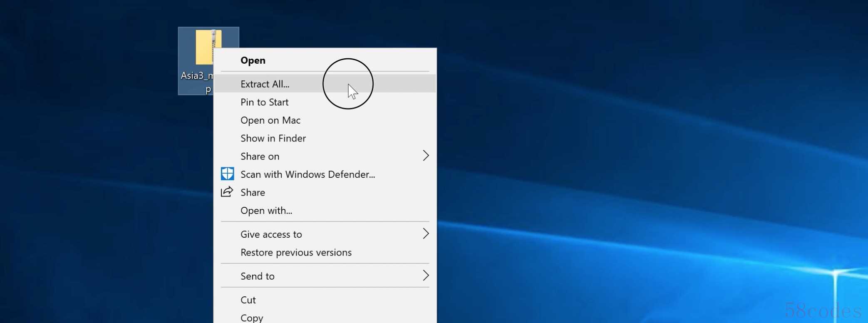Image resolution: width=868 pixels, height=323 pixels.
Task: Select Extract All... in the context menu
Action: 265,84
